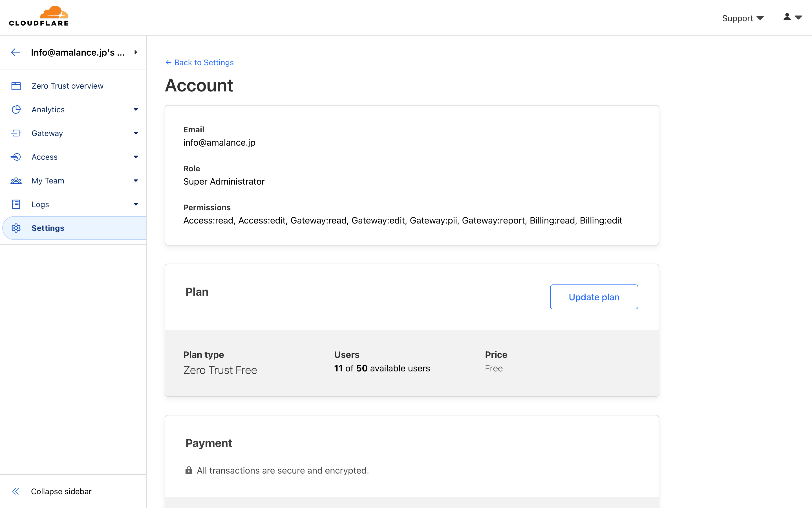Screen dimensions: 812x508
Task: Click the collapse sidebar double-chevron icon
Action: [x=16, y=491]
